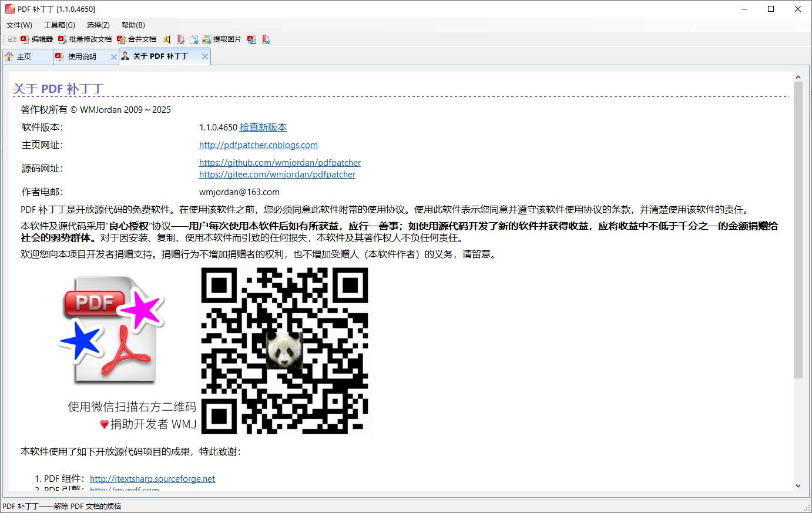Open the 提取图片 extract images tool
Screen dimensions: 812x513
point(222,39)
